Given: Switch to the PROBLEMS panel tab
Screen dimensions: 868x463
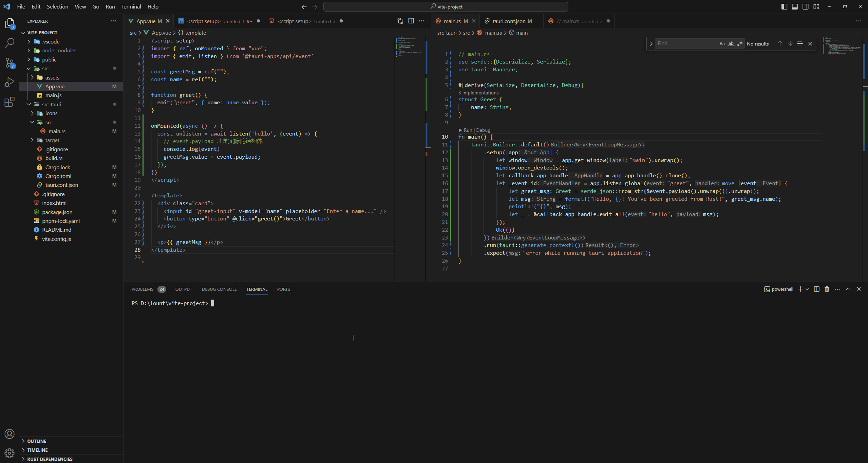Looking at the screenshot, I should tap(143, 289).
